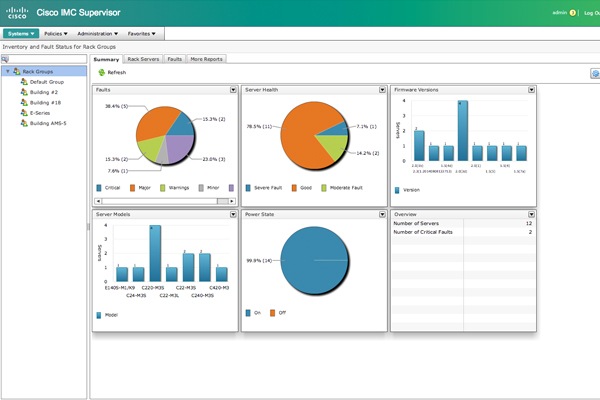This screenshot has width=600, height=400.
Task: Click the admin help question-mark icon
Action: click(x=572, y=13)
